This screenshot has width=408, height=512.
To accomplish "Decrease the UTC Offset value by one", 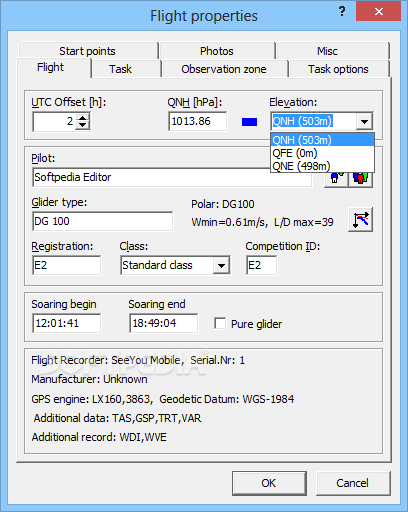I will [x=82, y=125].
